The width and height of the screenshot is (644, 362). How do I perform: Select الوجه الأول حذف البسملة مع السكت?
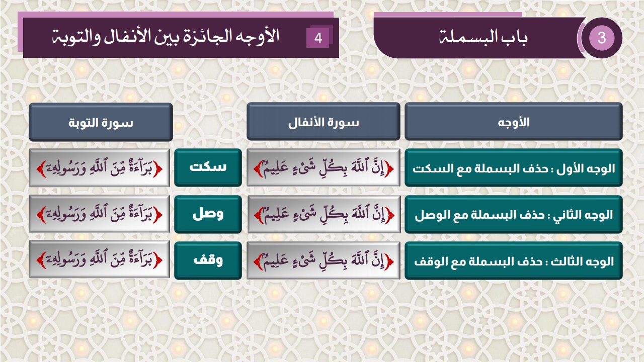pyautogui.click(x=513, y=168)
